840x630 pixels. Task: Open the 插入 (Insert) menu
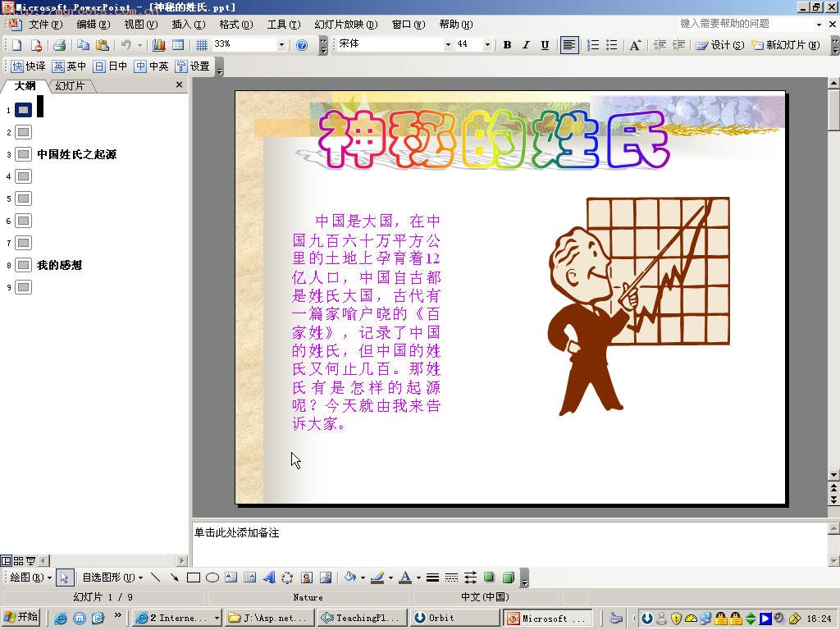coord(189,24)
